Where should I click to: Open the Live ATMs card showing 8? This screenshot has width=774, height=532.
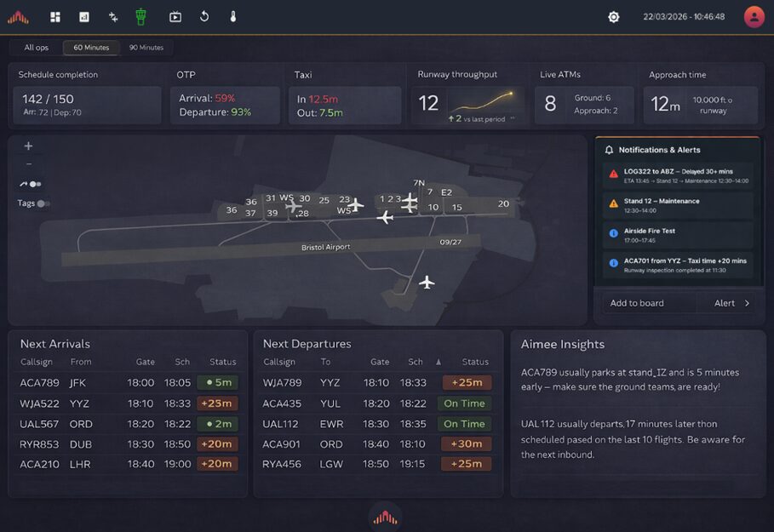(x=584, y=105)
